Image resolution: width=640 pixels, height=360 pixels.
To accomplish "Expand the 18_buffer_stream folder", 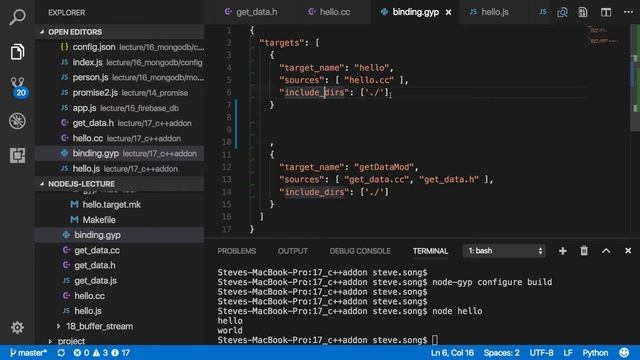I will [x=99, y=326].
